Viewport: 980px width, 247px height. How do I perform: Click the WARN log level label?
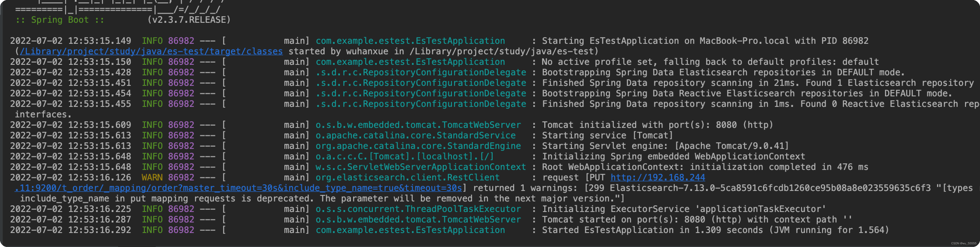[152, 177]
